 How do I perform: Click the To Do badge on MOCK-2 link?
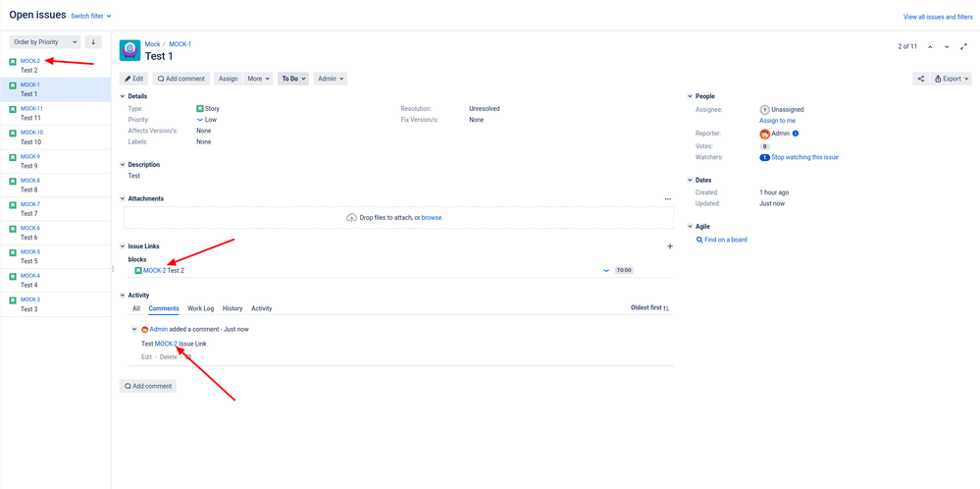tap(624, 271)
